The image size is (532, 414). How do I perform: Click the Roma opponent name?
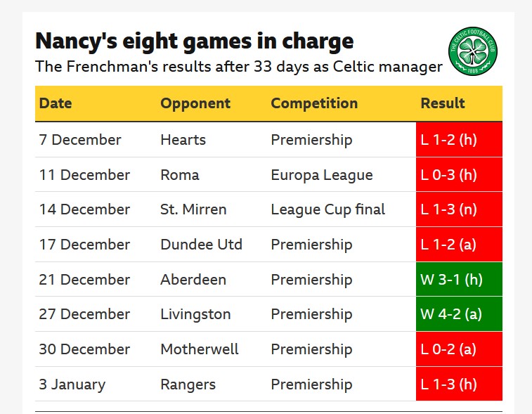coord(180,175)
